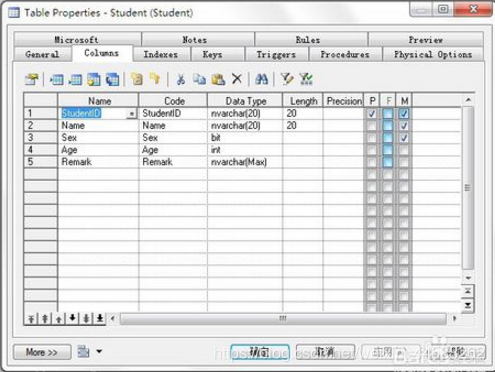495x372 pixels.
Task: Paste rows using the clipboard icon
Action: pyautogui.click(x=218, y=79)
